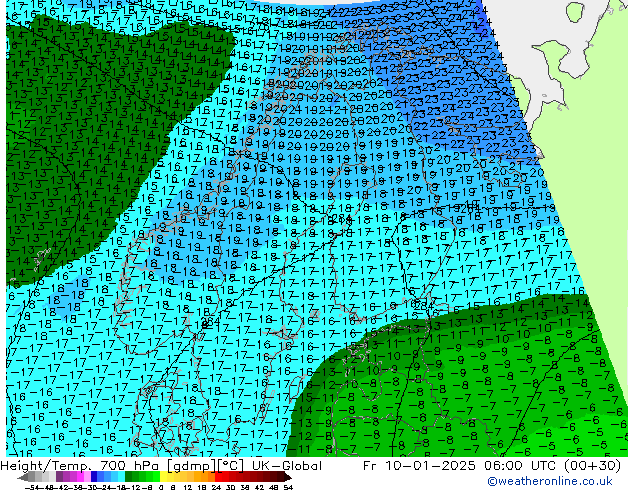Click the dark maroon right arrow end of the scale
This screenshot has width=634, height=490.
click(x=287, y=477)
